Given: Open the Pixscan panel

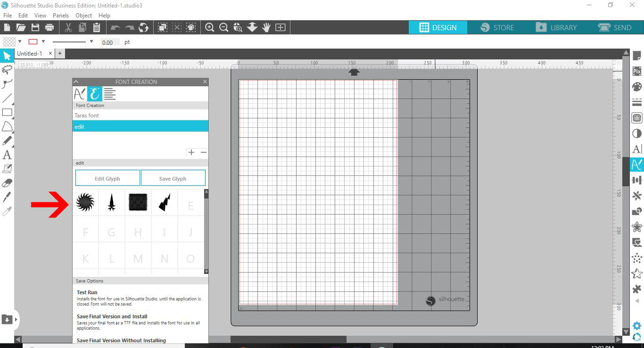Looking at the screenshot, I should tap(637, 71).
